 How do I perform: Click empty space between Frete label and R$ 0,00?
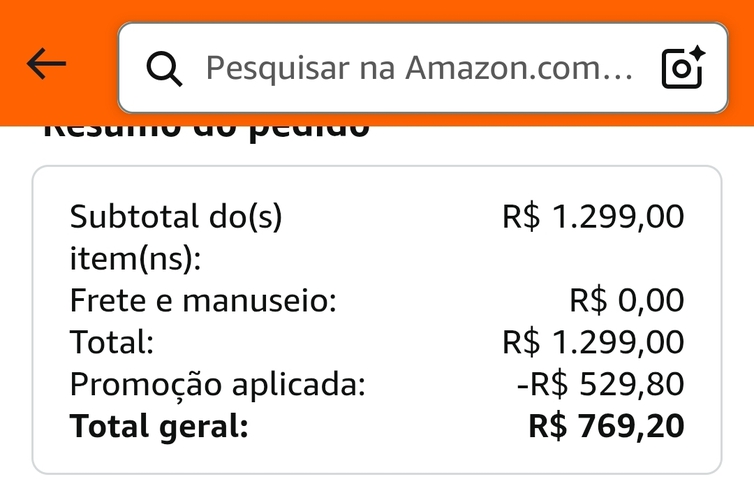coord(450,300)
